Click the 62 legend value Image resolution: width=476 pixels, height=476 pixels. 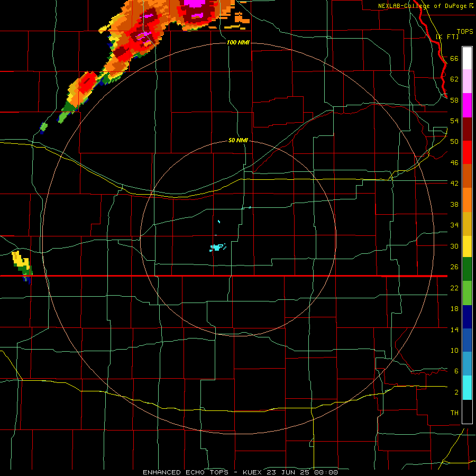click(x=454, y=79)
